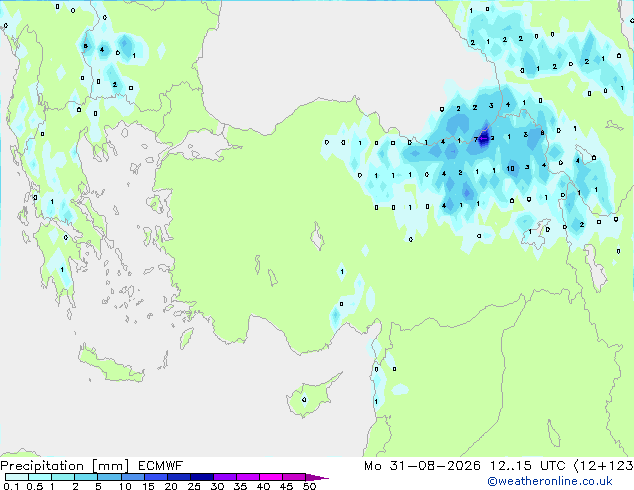Click the 15–20 mm blue legend swatch

(x=156, y=477)
